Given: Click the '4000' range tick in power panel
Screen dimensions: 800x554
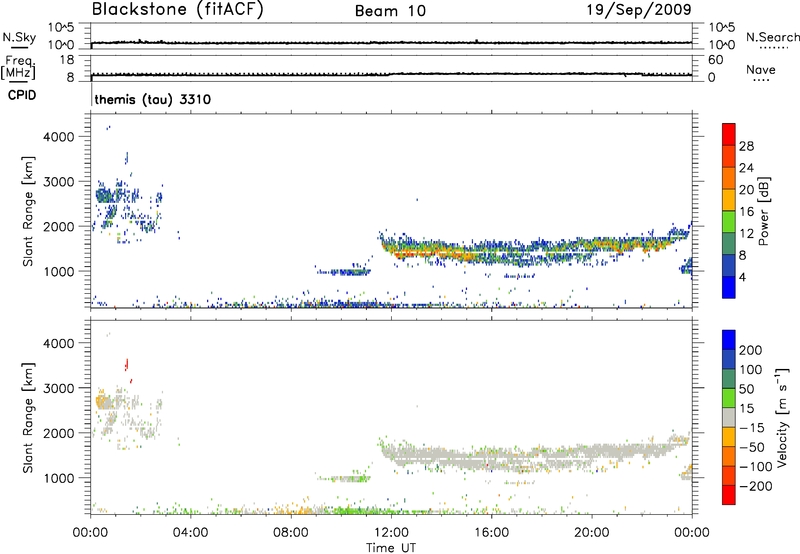Looking at the screenshot, I should 58,137.
